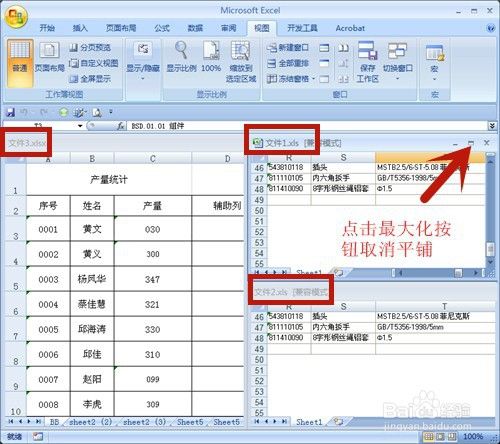Click Undo in quick access toolbar
This screenshot has width=500, height=444.
coord(24,112)
